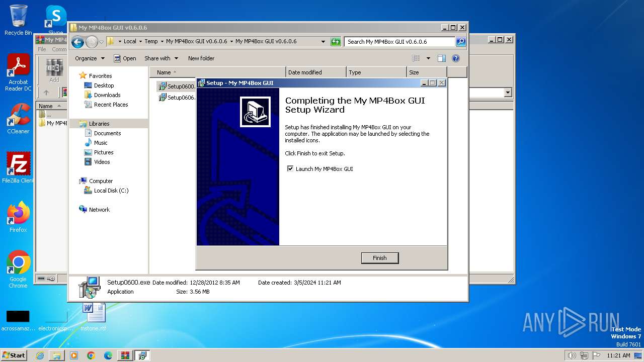
Task: Click Temp segment in address breadcrumb
Action: point(151,42)
